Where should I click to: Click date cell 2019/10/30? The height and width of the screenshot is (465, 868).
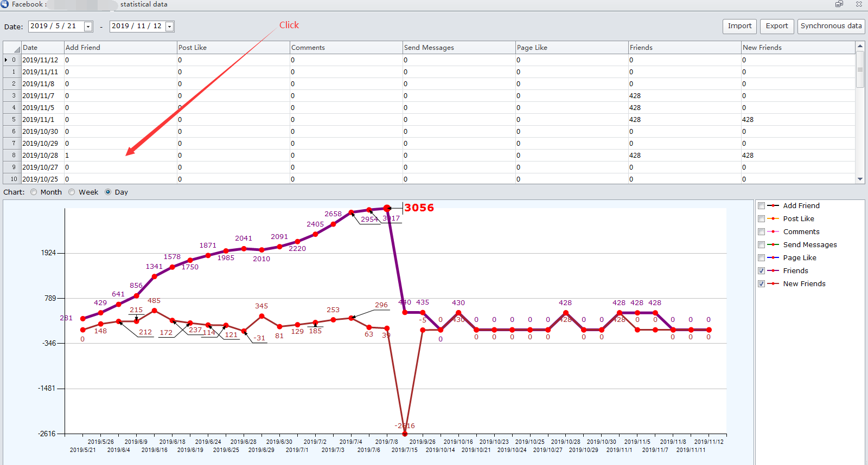(42, 132)
